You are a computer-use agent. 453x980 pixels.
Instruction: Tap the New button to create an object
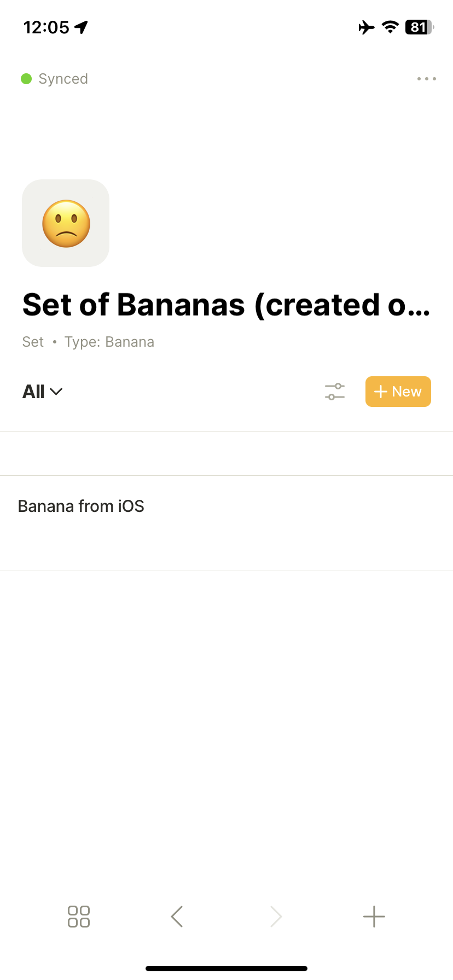398,391
